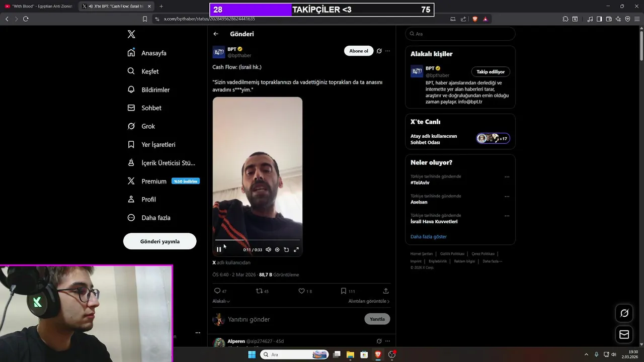644x362 pixels.
Task: Go to Sohbet messages
Action: coord(144,108)
